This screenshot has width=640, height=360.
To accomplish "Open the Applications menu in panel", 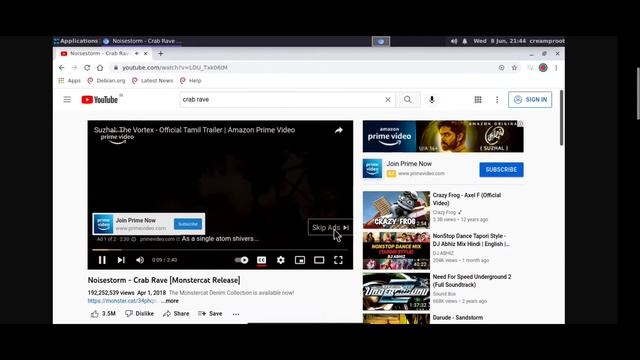I will point(76,41).
